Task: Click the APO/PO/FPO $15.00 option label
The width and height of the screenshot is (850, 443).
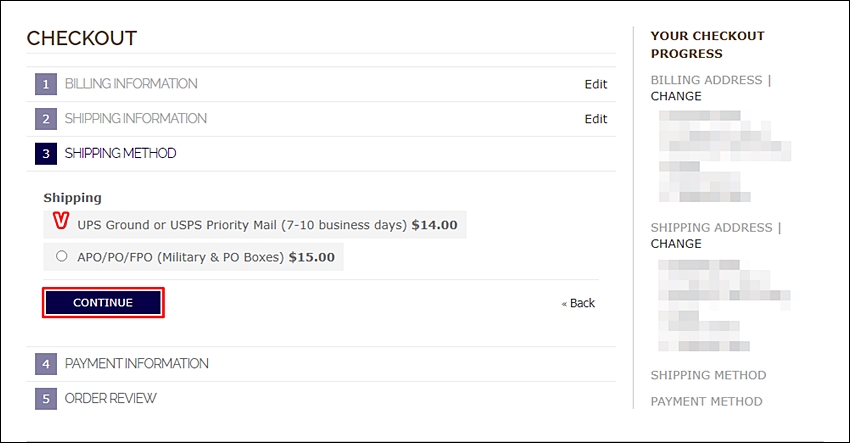Action: point(206,257)
